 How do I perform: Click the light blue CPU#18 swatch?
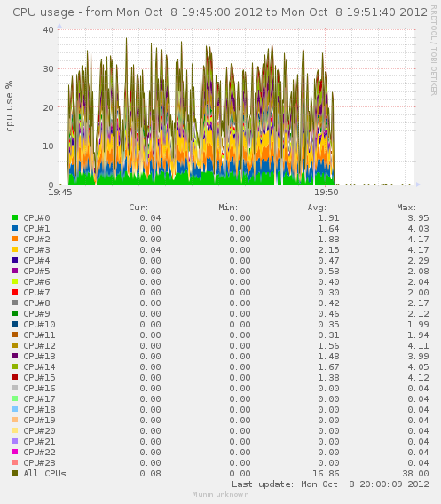click(15, 409)
